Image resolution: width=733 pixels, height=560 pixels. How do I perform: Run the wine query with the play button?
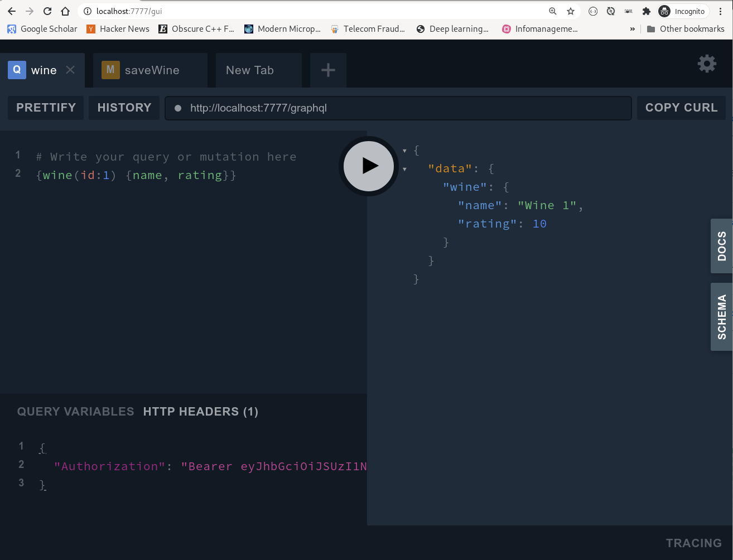tap(368, 166)
